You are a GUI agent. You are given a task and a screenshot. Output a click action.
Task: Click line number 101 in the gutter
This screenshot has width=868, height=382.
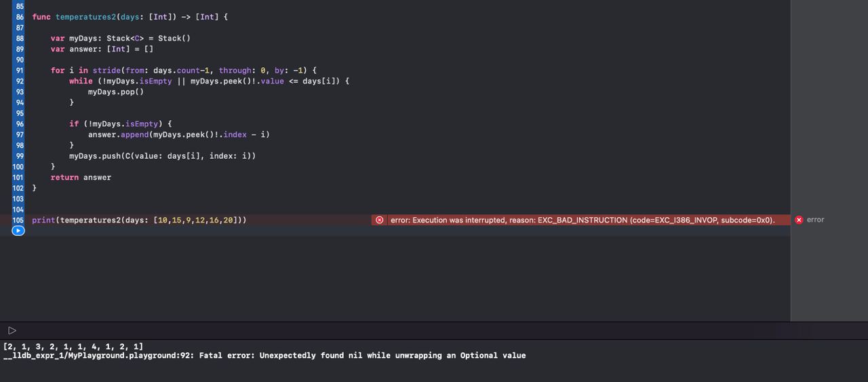[18, 178]
